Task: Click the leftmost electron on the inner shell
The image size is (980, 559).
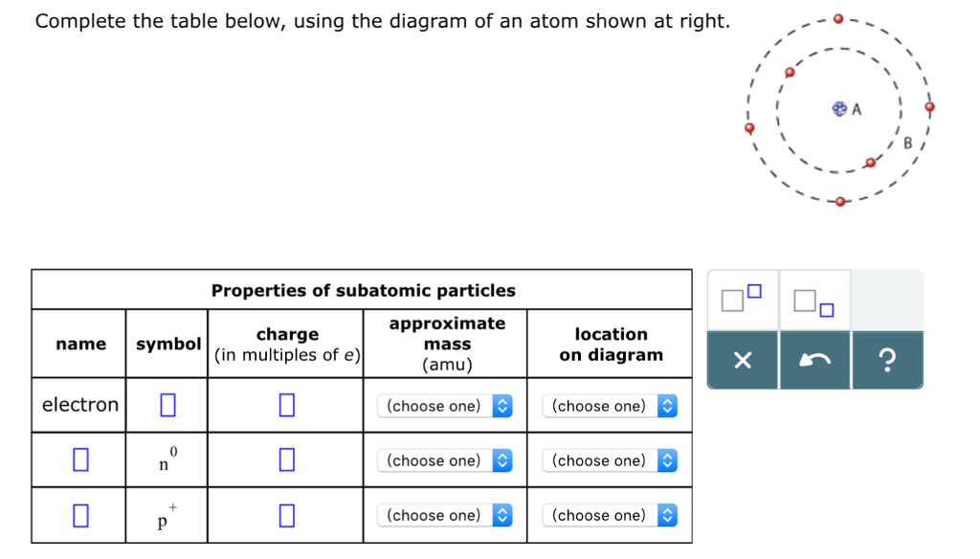Action: [x=789, y=71]
